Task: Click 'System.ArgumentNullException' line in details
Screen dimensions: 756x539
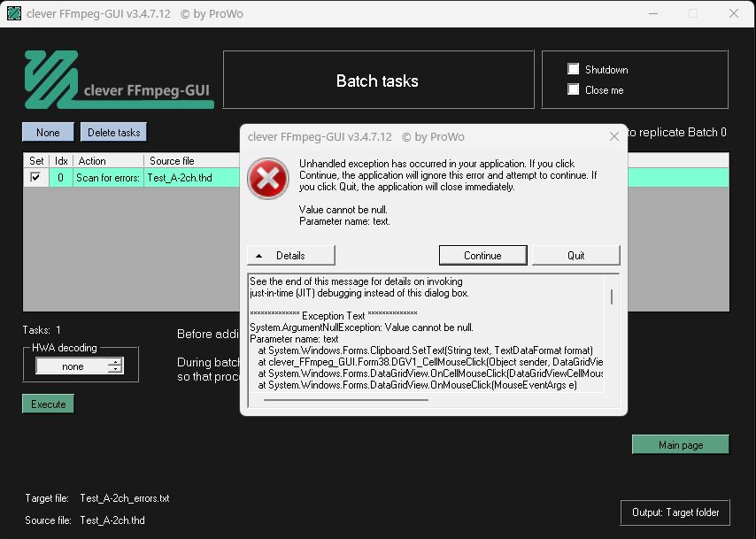Action: tap(361, 327)
